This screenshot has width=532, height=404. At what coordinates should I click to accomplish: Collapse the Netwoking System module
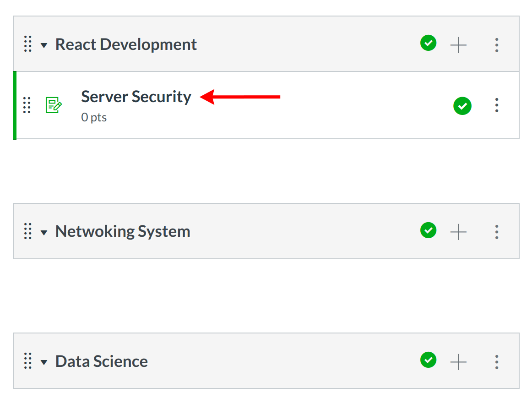[x=44, y=232]
